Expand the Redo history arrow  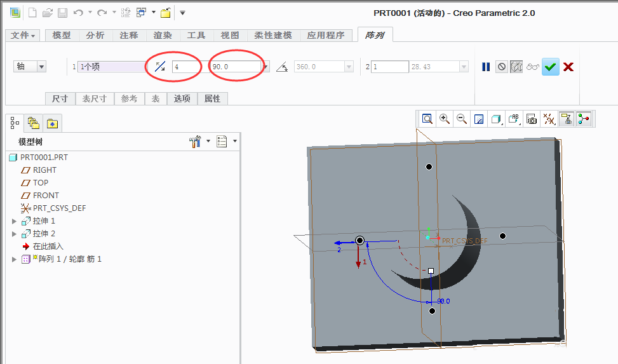(114, 13)
